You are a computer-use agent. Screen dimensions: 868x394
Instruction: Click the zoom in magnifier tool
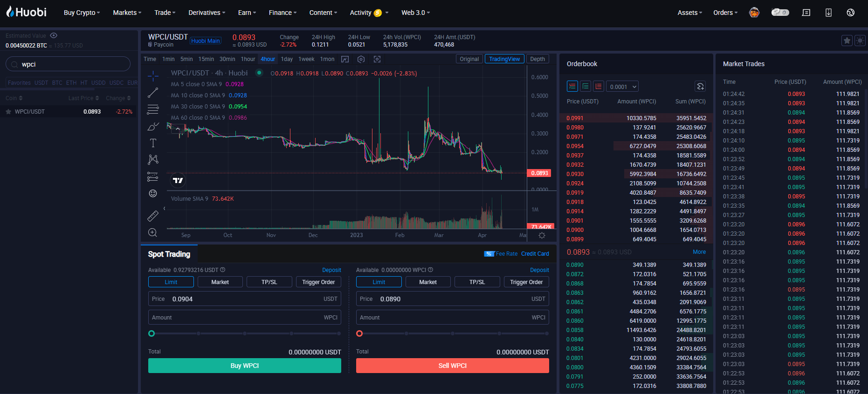pyautogui.click(x=153, y=232)
